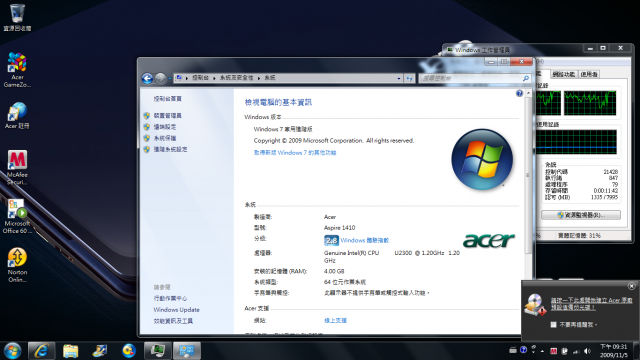Open Windows Explorer folder on the taskbar
This screenshot has width=640, height=360.
[x=71, y=351]
